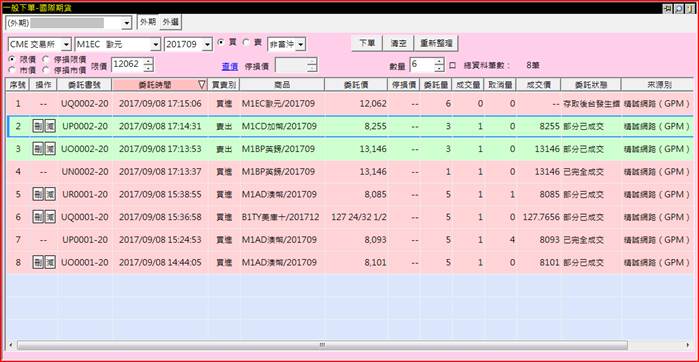Viewport: 699px width, 362px height.
Task: Decrease the 數量 quantity with the down arrow
Action: pos(439,68)
